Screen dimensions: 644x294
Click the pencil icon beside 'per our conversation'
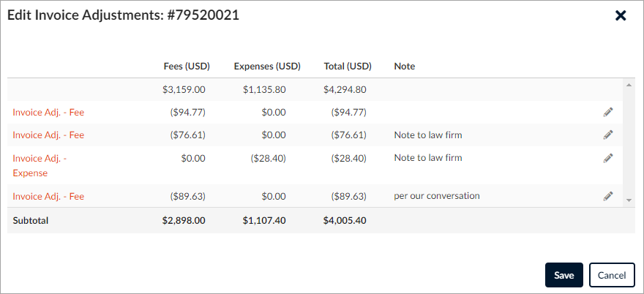(x=608, y=196)
